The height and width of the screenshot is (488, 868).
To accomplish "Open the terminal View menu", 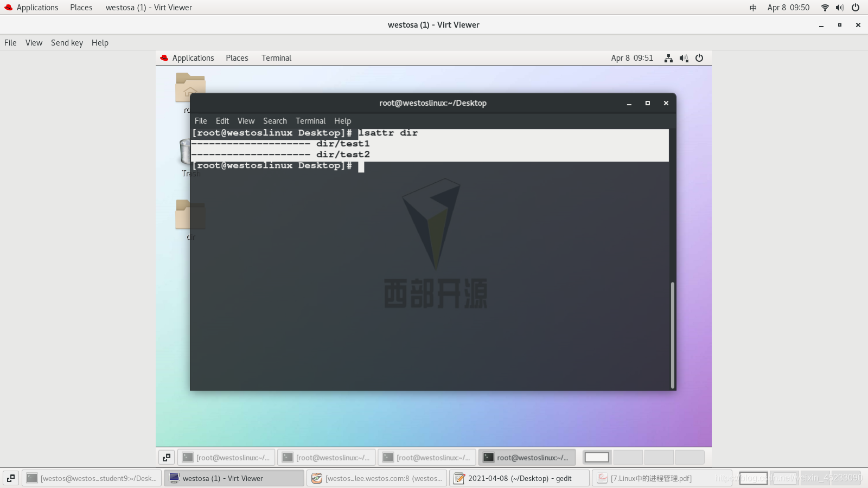I will coord(246,121).
